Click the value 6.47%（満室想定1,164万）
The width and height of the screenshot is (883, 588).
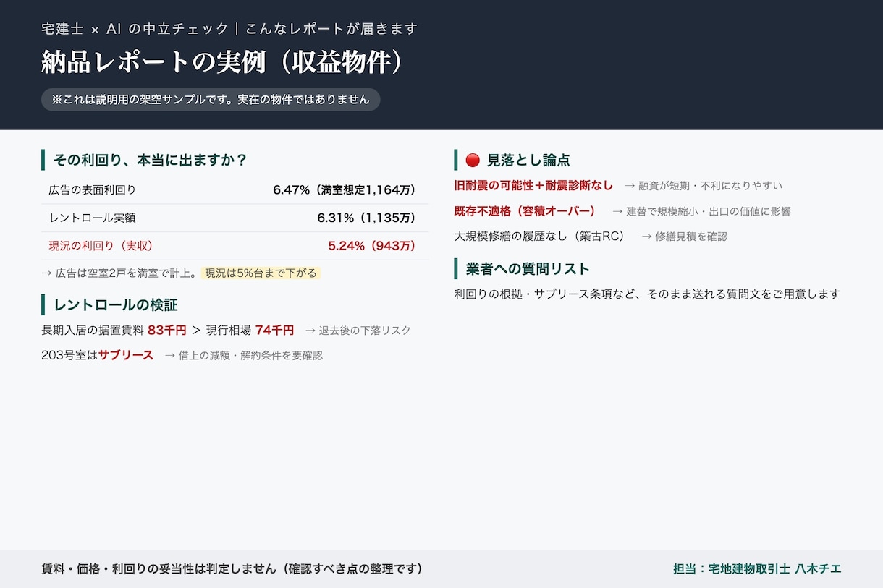pos(345,190)
